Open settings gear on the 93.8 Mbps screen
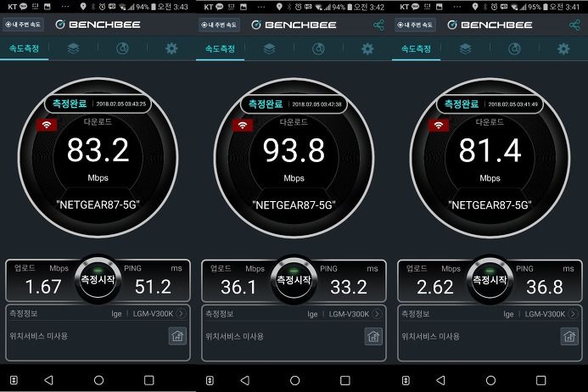The width and height of the screenshot is (588, 392). coord(367,48)
